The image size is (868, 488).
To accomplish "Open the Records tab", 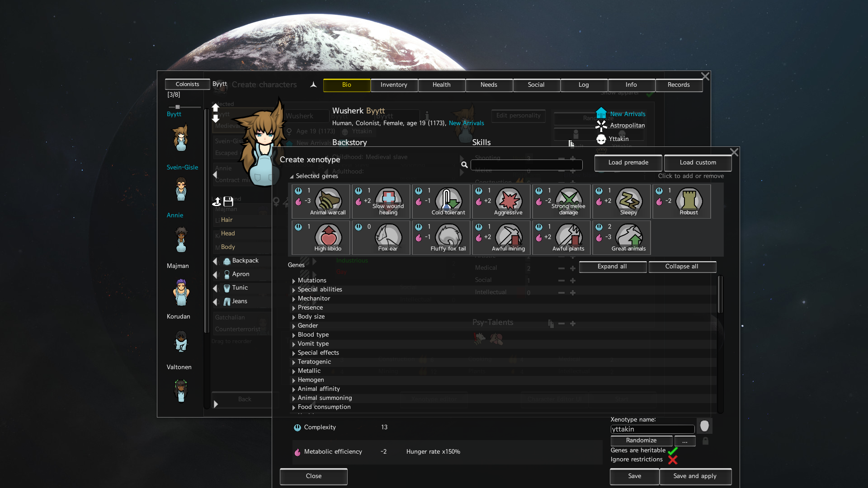I will pos(679,85).
